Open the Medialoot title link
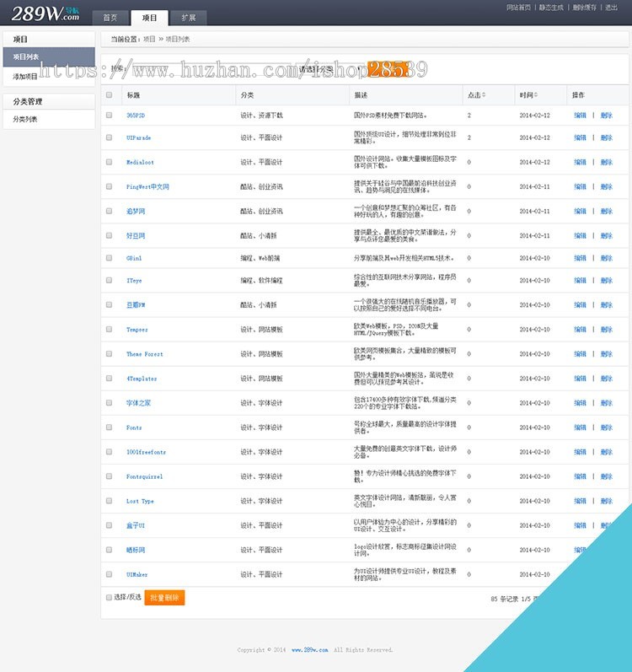This screenshot has height=672, width=632. pos(140,162)
